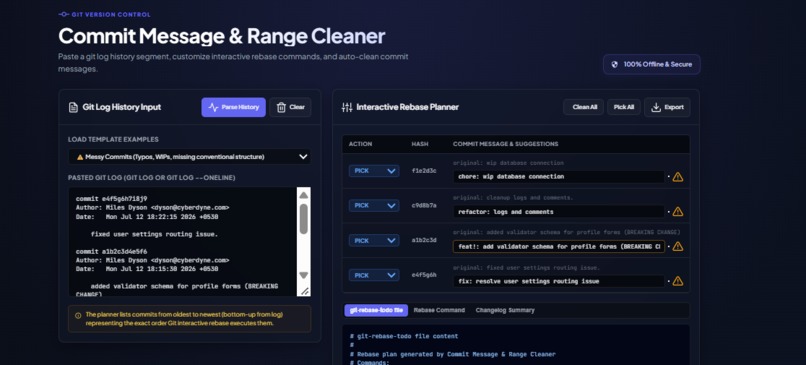Click the sliders icon beside Interactive Rebase Planner
Image resolution: width=806 pixels, height=365 pixels.
click(347, 107)
